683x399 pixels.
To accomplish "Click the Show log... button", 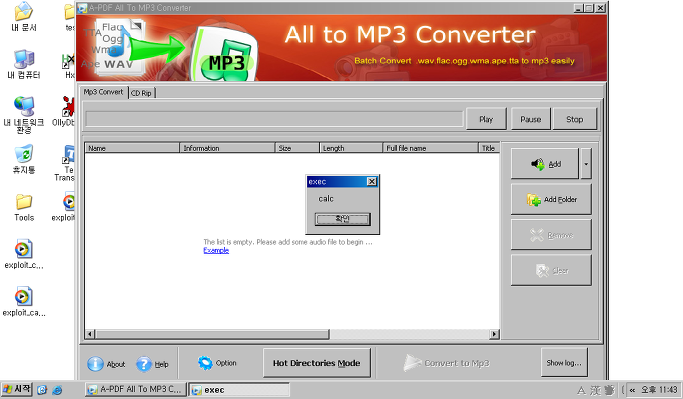I will 564,362.
